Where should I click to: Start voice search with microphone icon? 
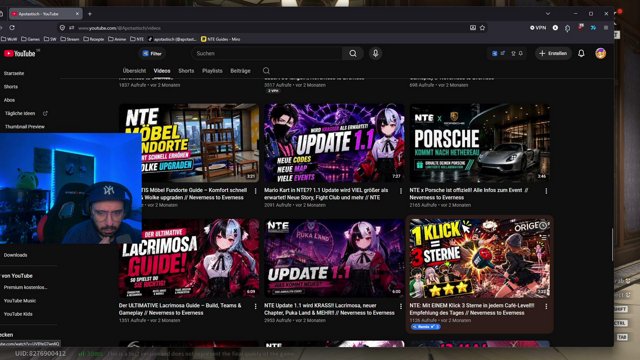click(376, 53)
